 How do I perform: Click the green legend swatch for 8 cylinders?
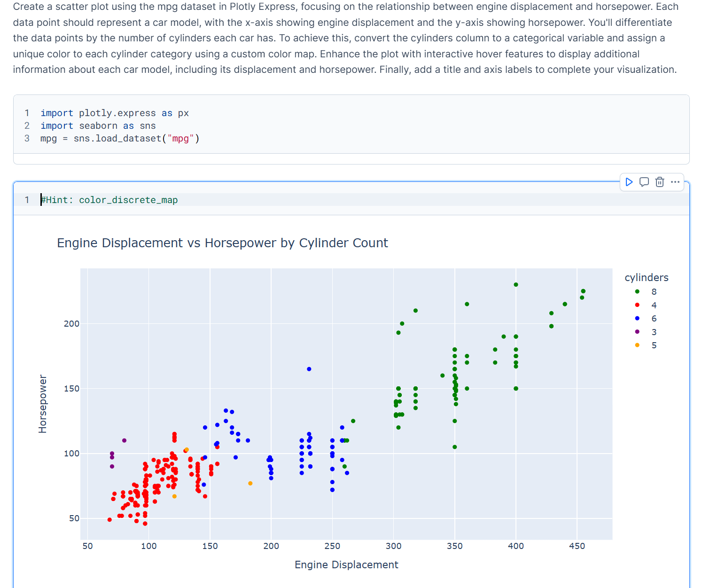click(x=637, y=291)
